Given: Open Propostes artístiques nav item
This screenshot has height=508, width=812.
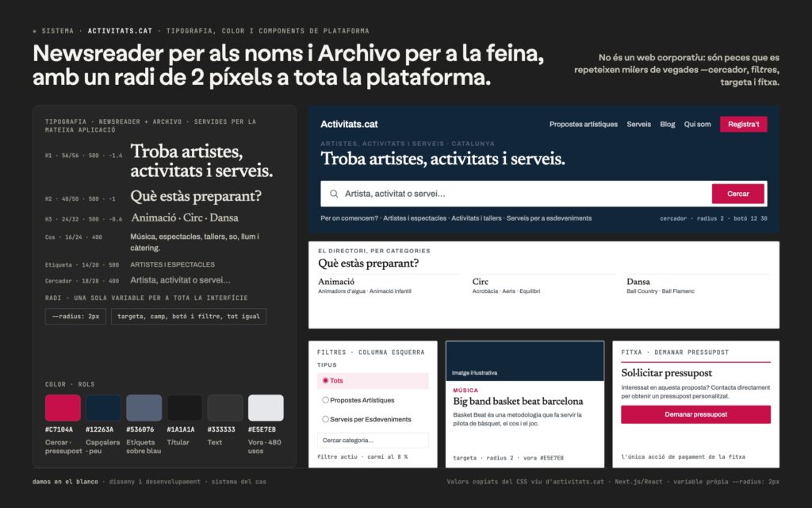Looking at the screenshot, I should pyautogui.click(x=584, y=125).
